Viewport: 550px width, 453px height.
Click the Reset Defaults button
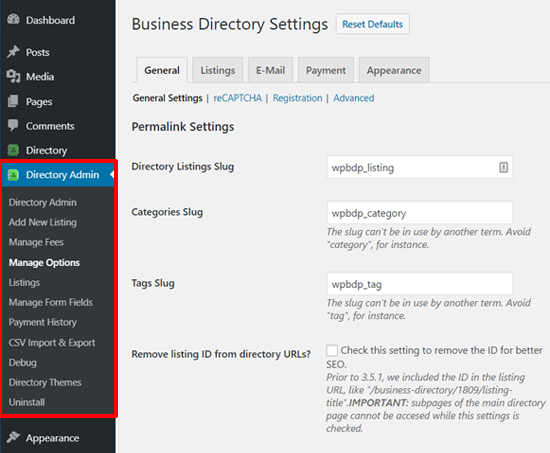tap(373, 24)
